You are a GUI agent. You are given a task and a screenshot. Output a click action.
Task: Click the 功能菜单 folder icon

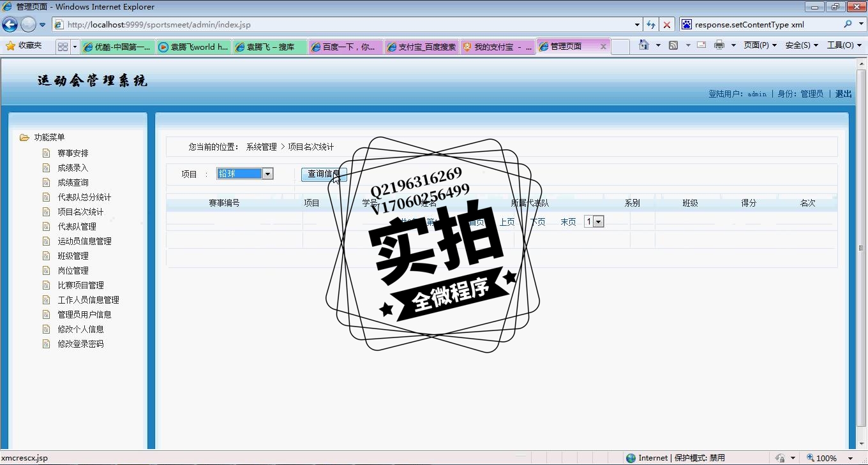tap(24, 137)
